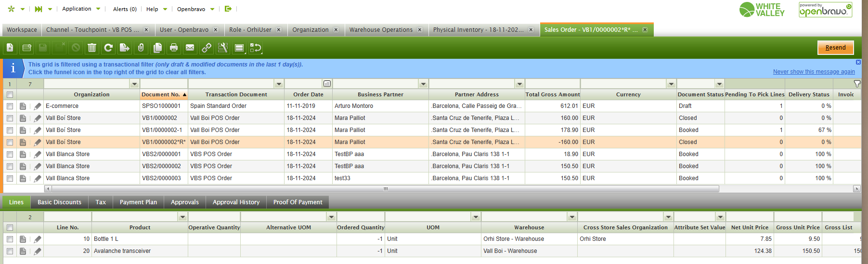This screenshot has width=868, height=264.
Task: Refresh the sales order grid
Action: click(x=108, y=48)
